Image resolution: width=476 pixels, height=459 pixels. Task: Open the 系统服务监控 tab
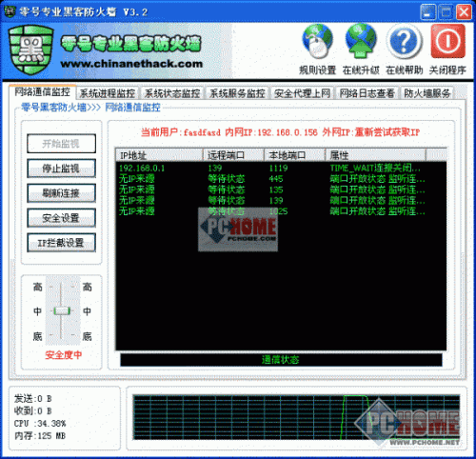click(x=237, y=93)
